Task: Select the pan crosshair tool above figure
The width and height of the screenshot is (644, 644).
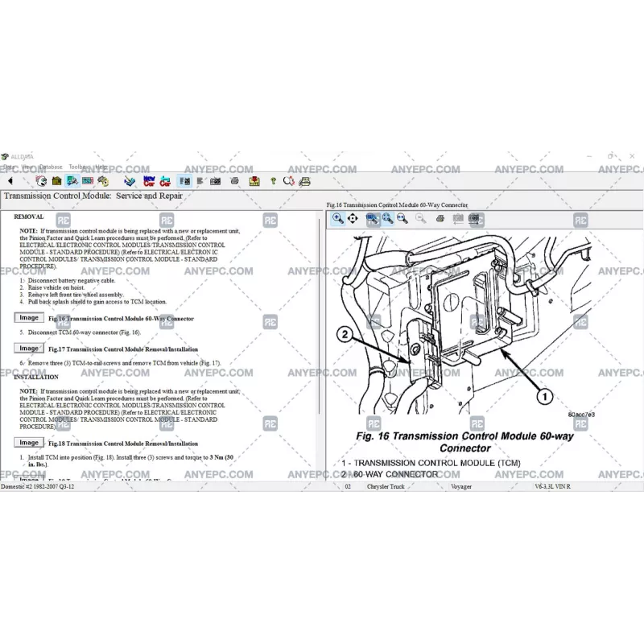Action: [x=353, y=218]
